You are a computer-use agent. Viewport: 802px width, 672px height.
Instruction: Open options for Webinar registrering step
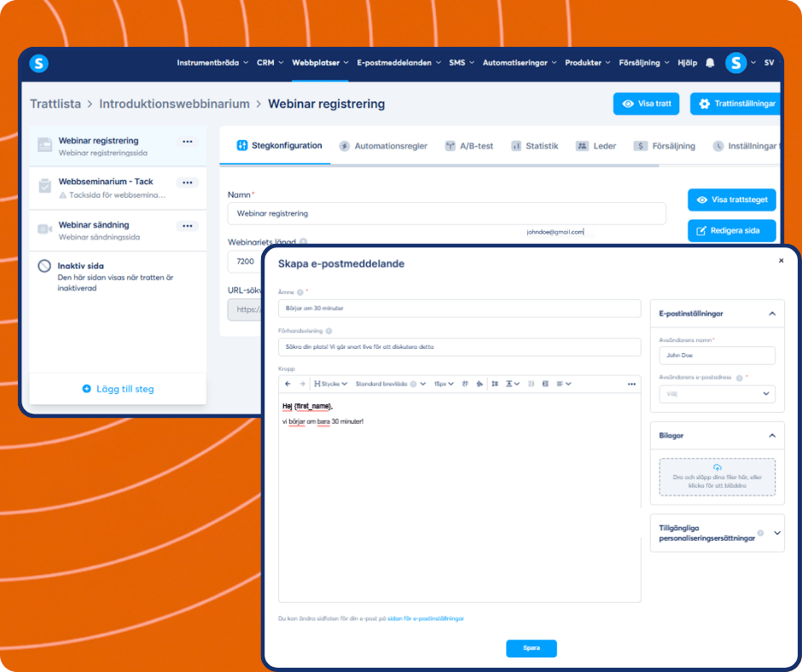pyautogui.click(x=187, y=142)
